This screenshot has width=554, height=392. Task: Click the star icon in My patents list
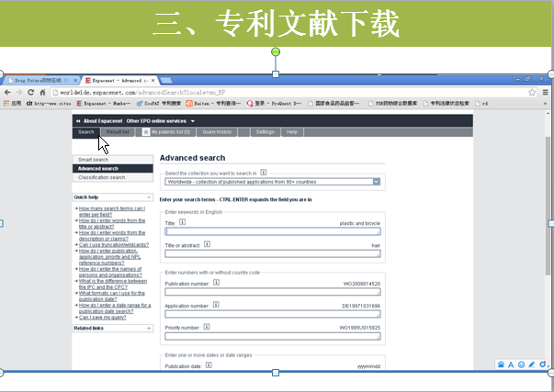[146, 132]
